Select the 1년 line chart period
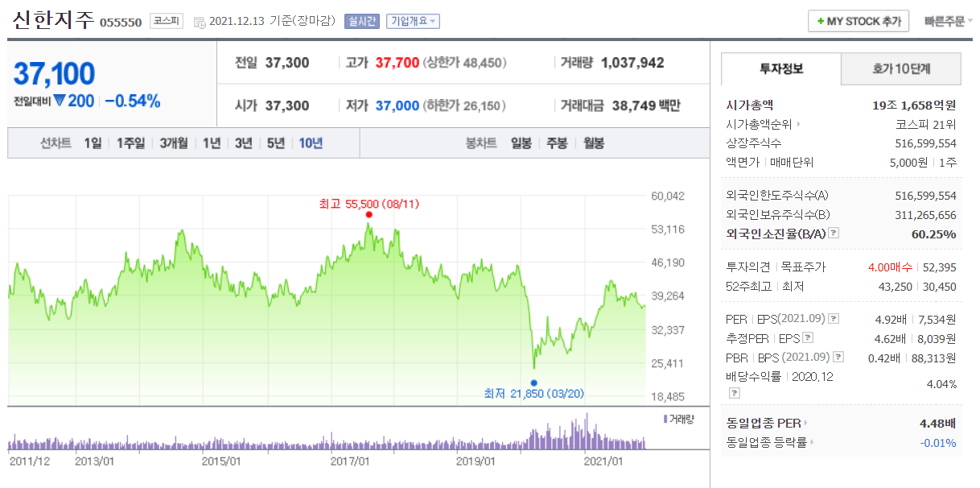The image size is (980, 488). coord(212,143)
